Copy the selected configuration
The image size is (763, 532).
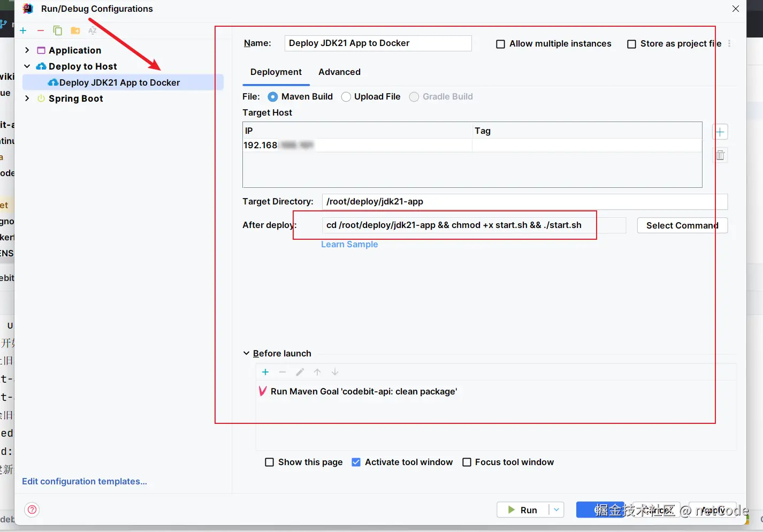click(x=57, y=31)
